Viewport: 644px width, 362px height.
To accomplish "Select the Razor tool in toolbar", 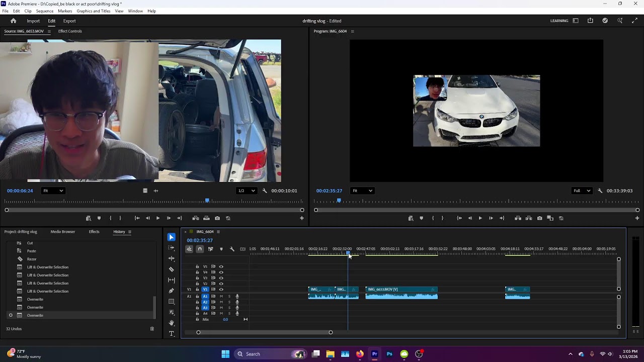I will [172, 269].
